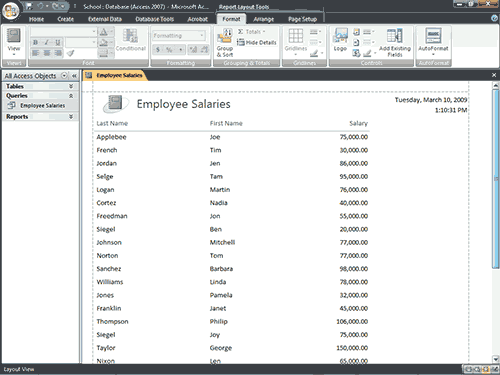This screenshot has width=500, height=375.
Task: Select the Employee Salaries query
Action: 41,105
